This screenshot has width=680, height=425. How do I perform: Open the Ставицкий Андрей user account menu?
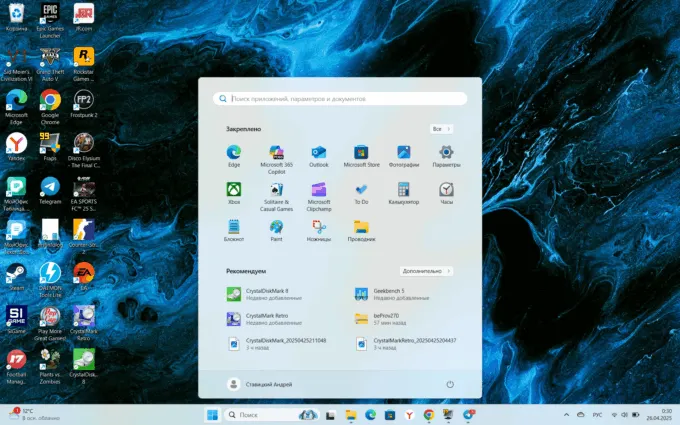click(x=260, y=384)
